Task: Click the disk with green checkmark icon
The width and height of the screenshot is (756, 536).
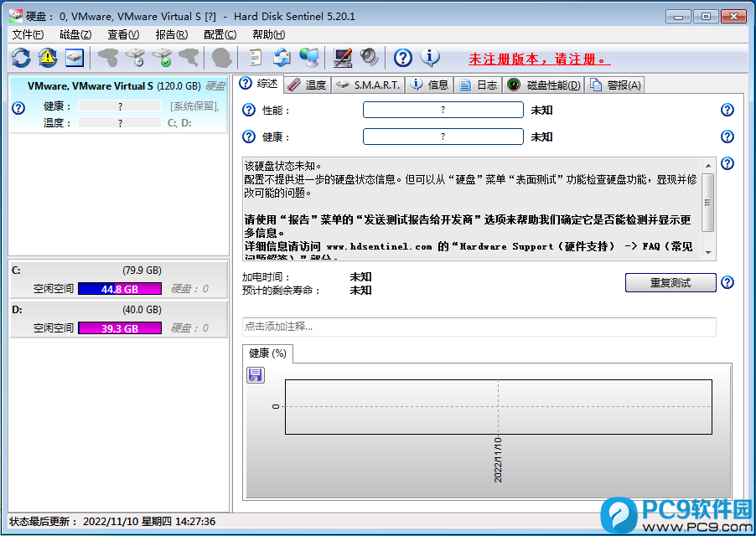Action: (162, 58)
